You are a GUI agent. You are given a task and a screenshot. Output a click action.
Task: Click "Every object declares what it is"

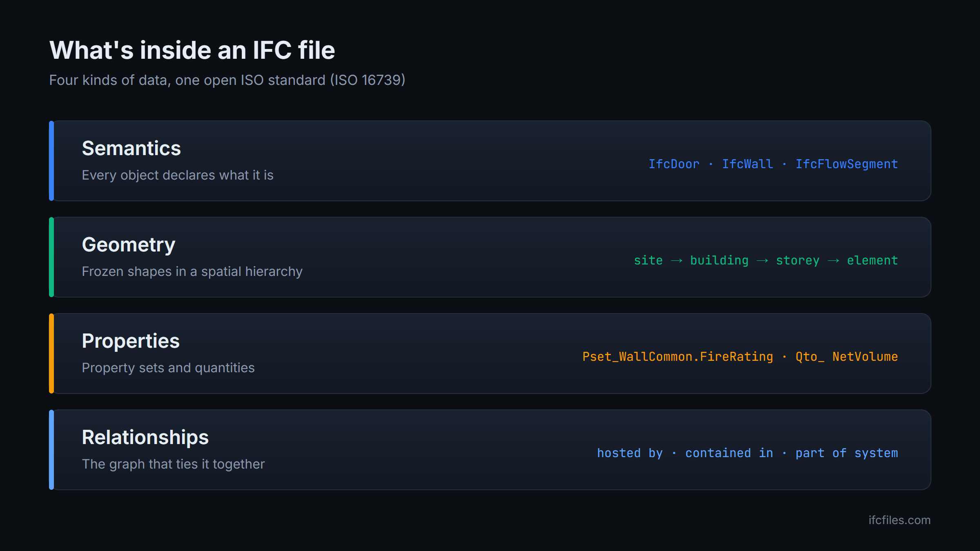[x=178, y=175]
